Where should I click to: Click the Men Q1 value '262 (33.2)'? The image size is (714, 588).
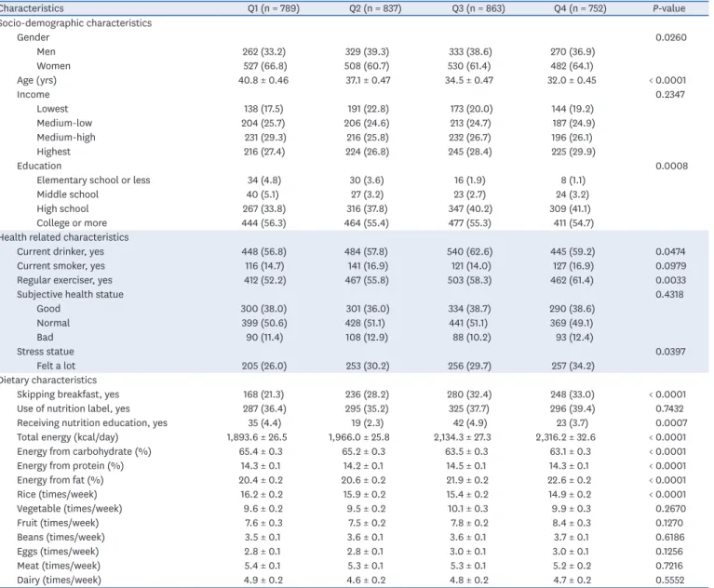point(264,52)
